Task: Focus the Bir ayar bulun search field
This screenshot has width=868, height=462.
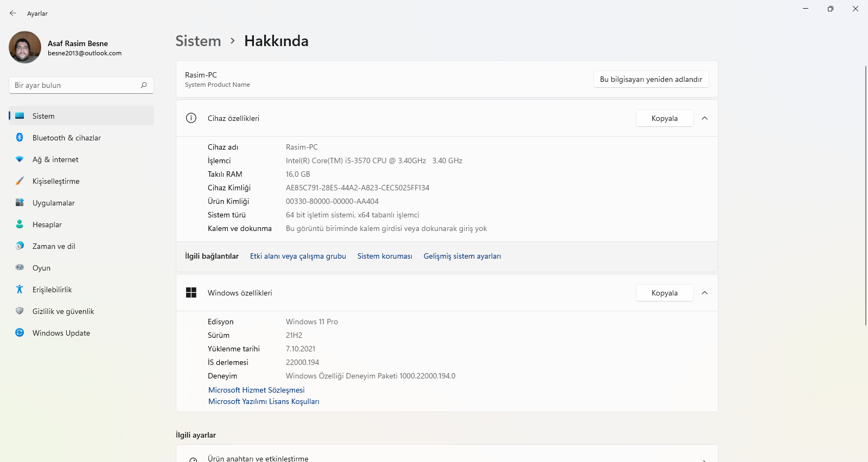Action: 81,85
